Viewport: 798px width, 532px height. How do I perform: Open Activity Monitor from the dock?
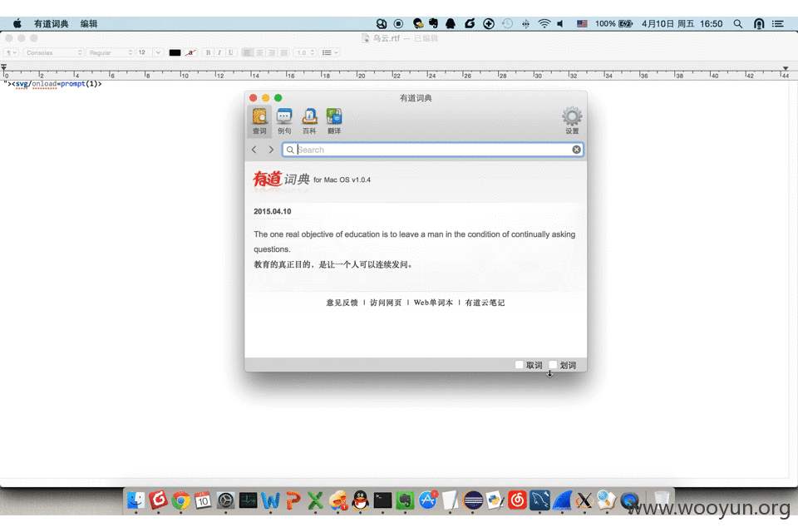coord(248,500)
